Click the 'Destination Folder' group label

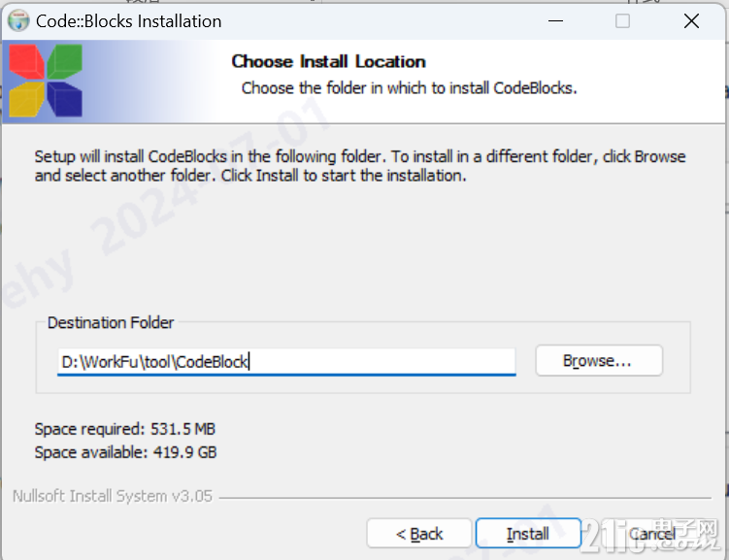111,322
